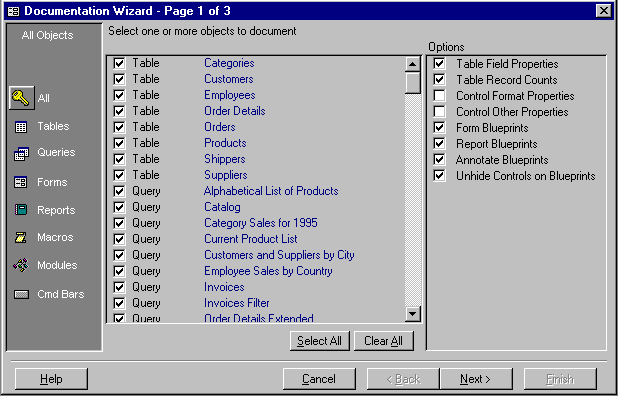Screen dimensions: 618x396
Task: Click the Invoices Filter query name
Action: (236, 303)
